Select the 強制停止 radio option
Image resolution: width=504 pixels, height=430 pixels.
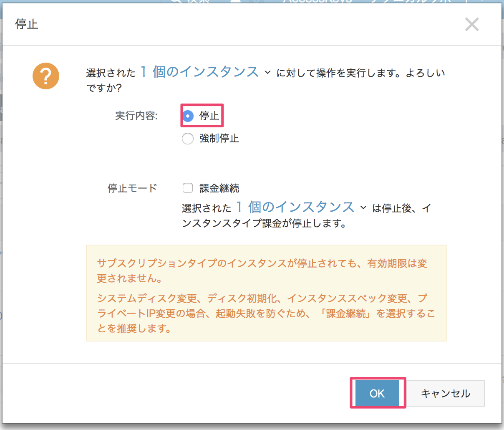tap(188, 139)
